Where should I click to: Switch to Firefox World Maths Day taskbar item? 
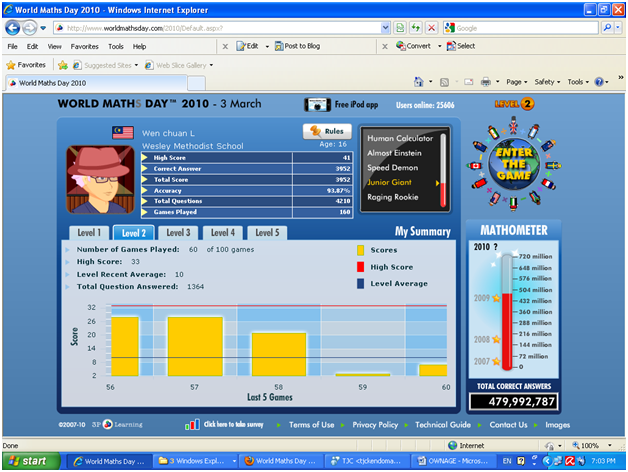[281, 461]
